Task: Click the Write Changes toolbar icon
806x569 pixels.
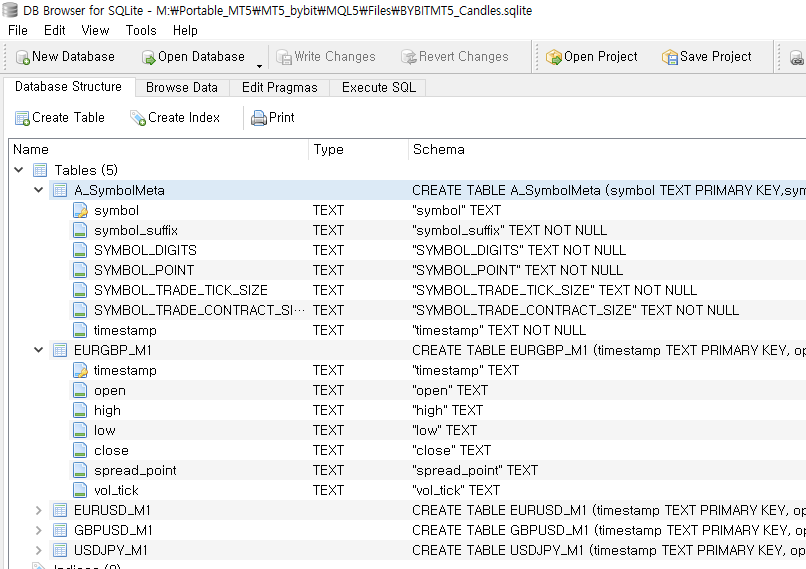Action: coord(284,57)
